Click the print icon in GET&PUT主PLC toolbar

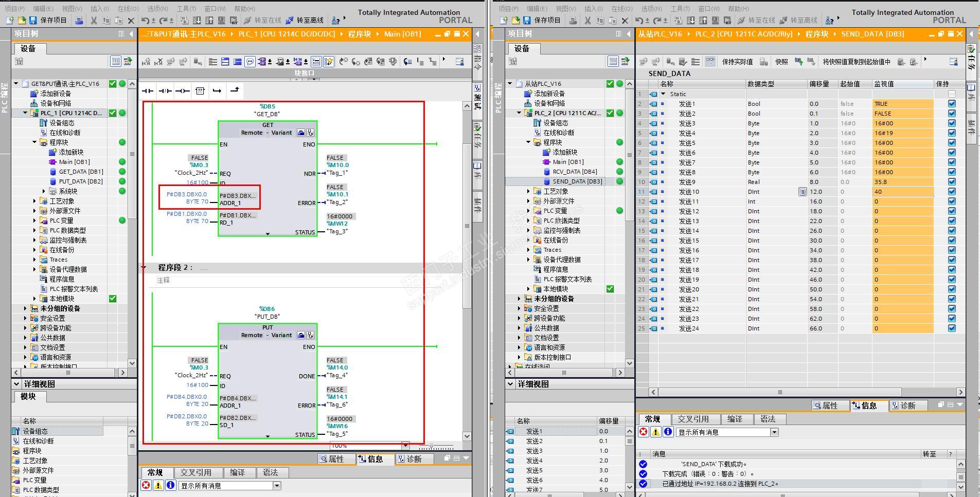(79, 21)
